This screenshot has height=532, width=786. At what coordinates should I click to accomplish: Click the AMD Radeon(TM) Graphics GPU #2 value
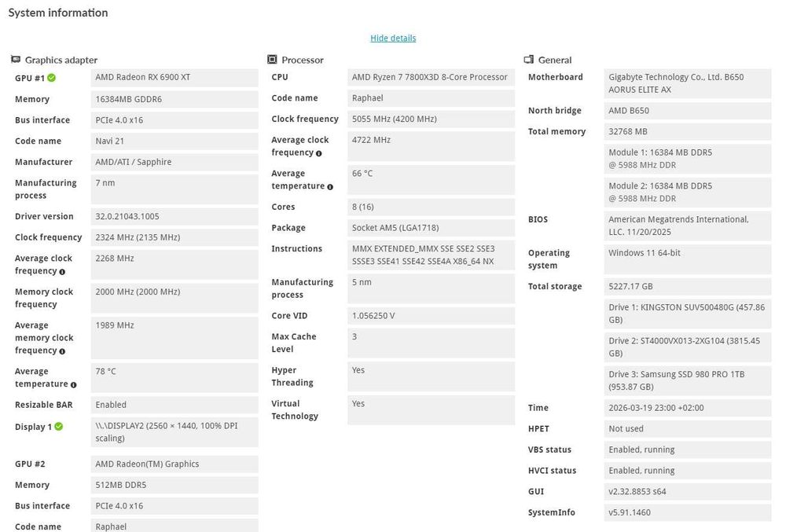(174, 464)
